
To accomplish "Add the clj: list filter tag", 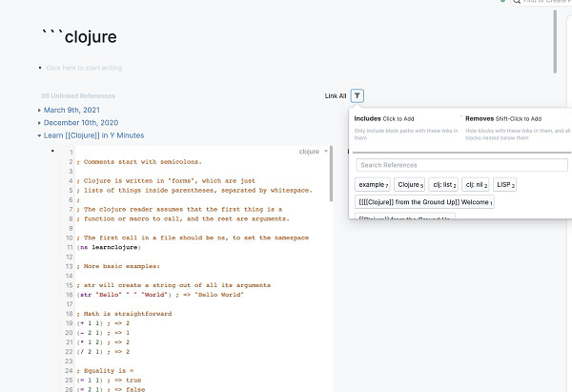I will [x=443, y=185].
